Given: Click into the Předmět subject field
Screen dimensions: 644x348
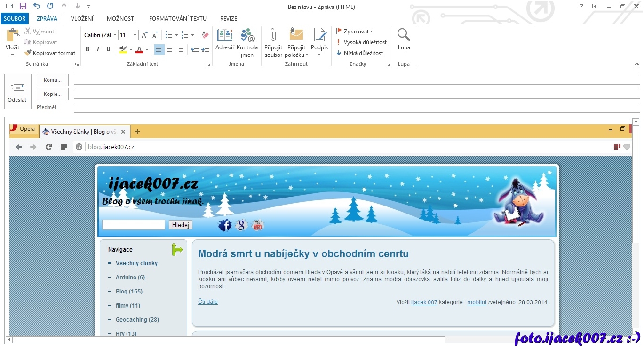Looking at the screenshot, I should (x=357, y=108).
